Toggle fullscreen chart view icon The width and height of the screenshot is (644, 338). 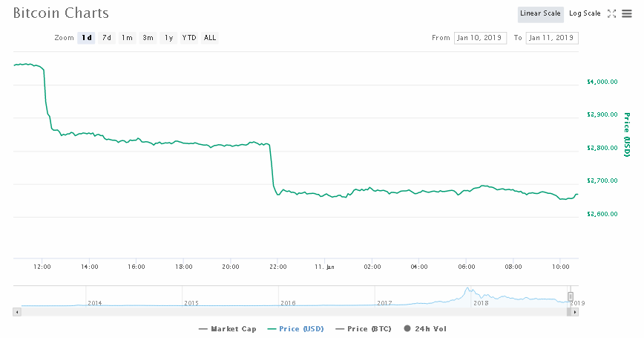pos(612,13)
